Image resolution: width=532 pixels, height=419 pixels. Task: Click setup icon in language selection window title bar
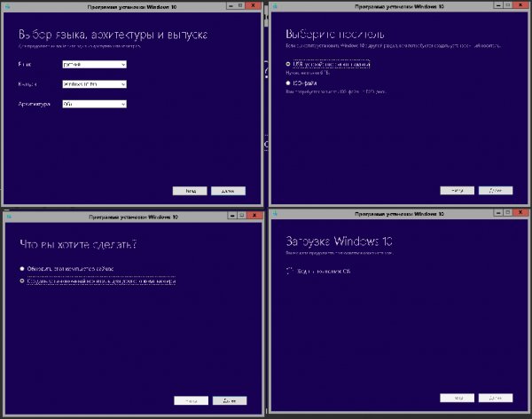pos(8,6)
